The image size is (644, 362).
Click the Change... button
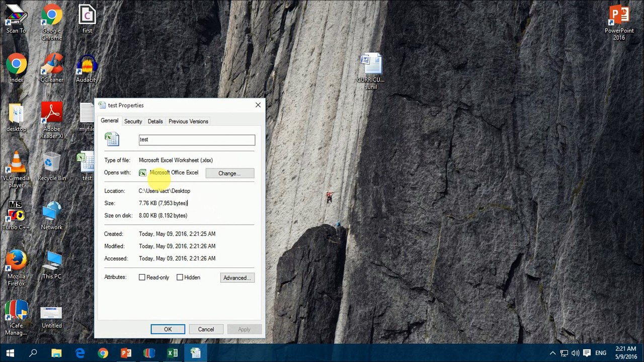click(229, 173)
